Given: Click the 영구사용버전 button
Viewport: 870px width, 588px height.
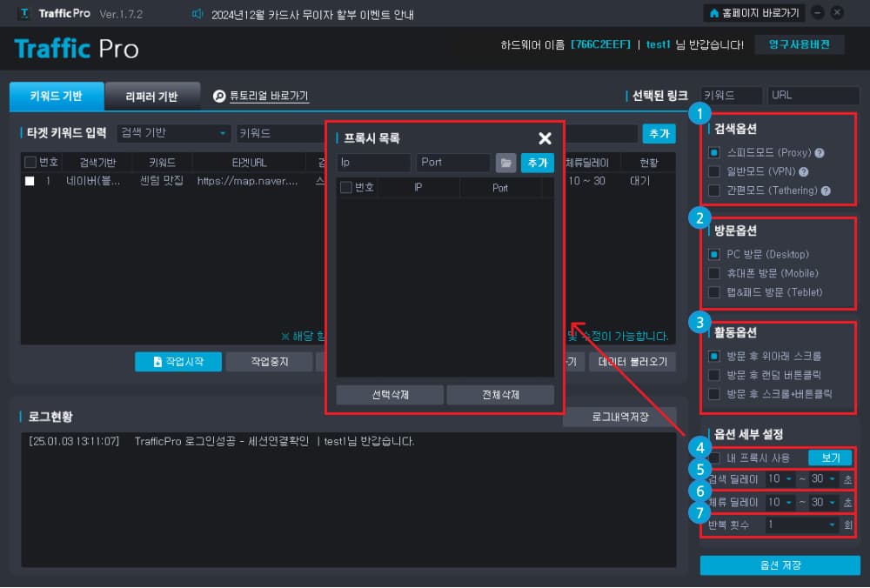Looking at the screenshot, I should 799,44.
